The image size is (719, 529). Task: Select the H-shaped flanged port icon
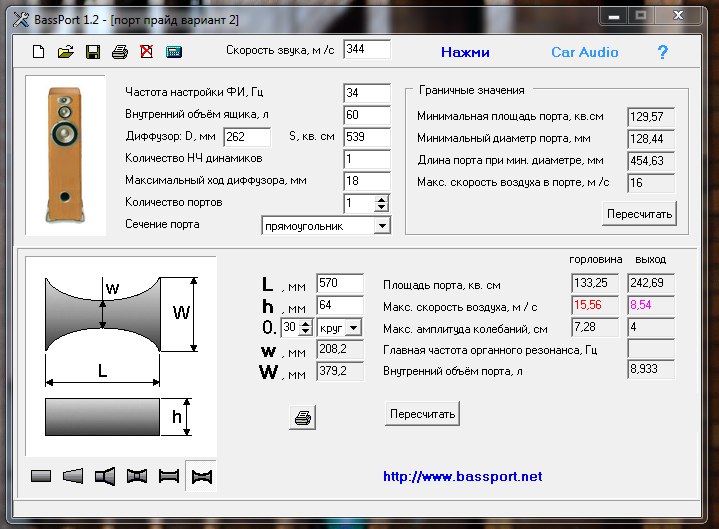(x=169, y=476)
